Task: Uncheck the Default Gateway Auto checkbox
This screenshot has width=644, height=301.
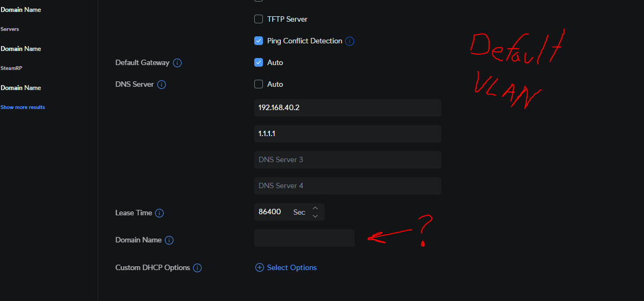Action: click(x=259, y=62)
